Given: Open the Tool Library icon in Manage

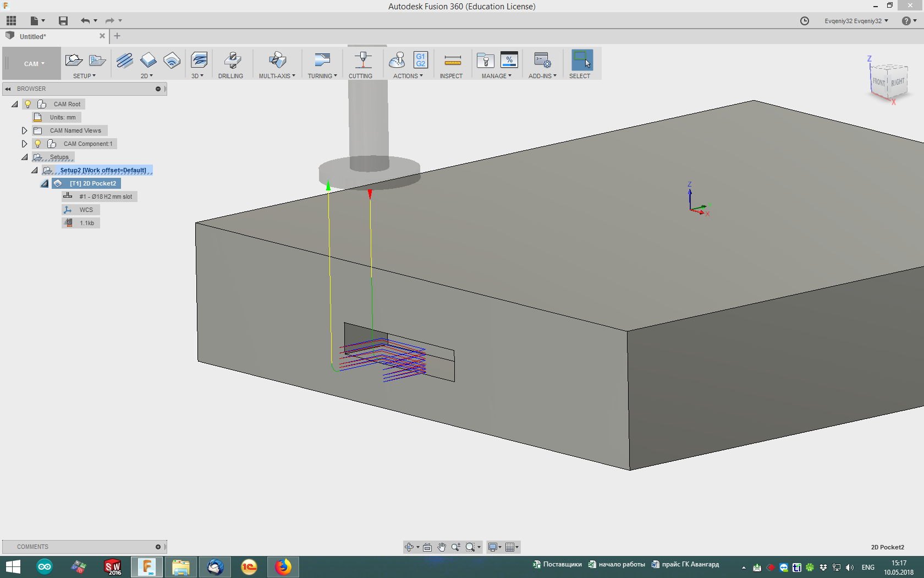Looking at the screenshot, I should [x=485, y=60].
